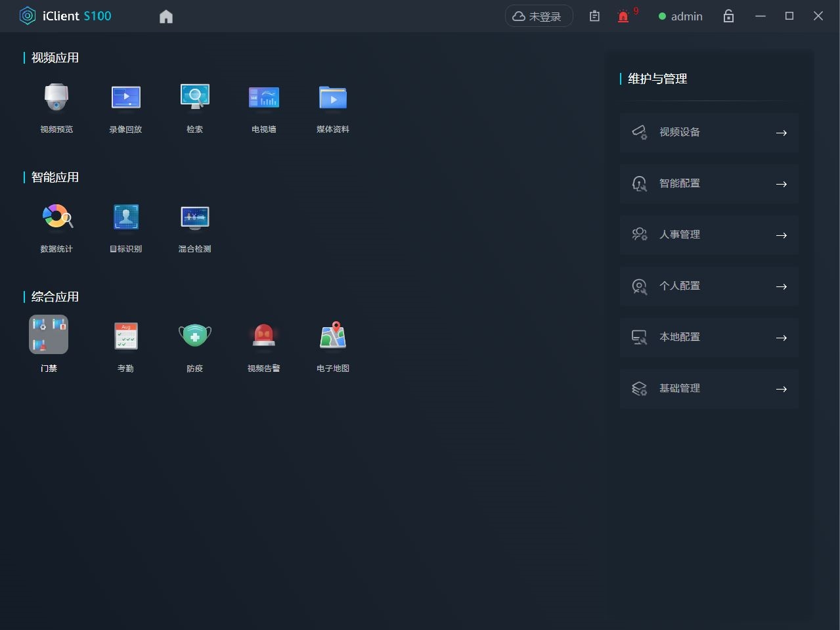Screen dimensions: 840x630
Task: Open the admin user menu
Action: click(x=681, y=16)
